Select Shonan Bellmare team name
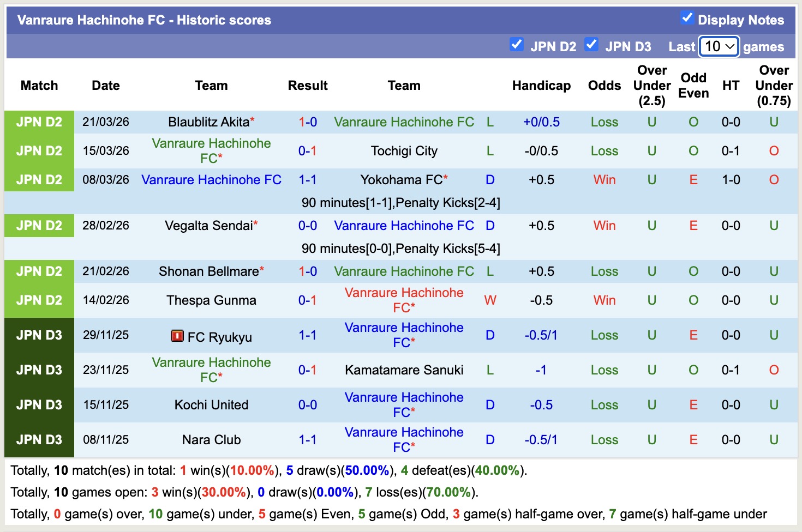This screenshot has width=802, height=532. 208,271
